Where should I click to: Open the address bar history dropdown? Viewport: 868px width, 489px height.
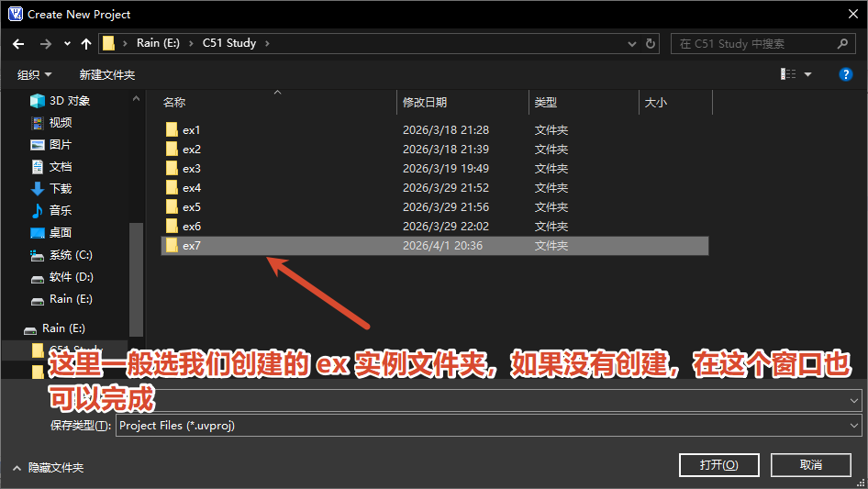(631, 44)
